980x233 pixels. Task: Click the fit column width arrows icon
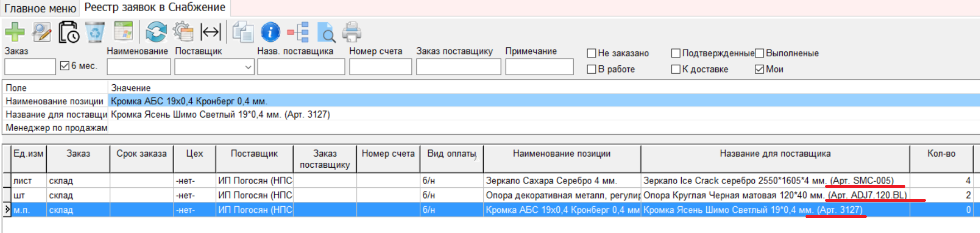coord(211,32)
